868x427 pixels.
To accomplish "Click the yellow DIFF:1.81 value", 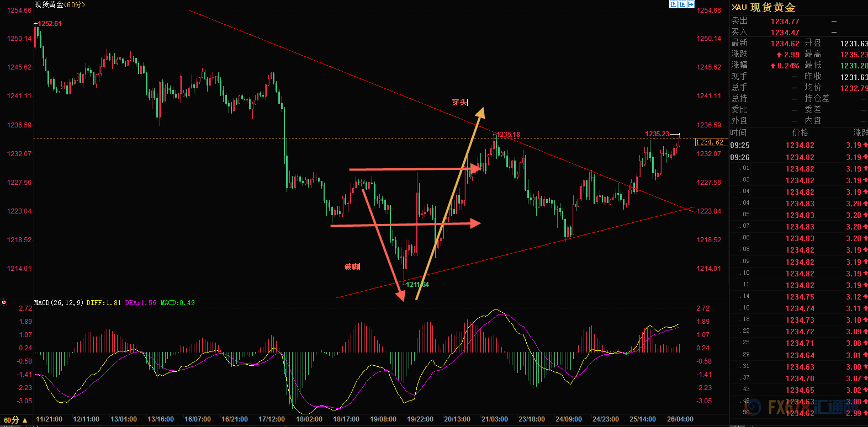I will pos(104,303).
